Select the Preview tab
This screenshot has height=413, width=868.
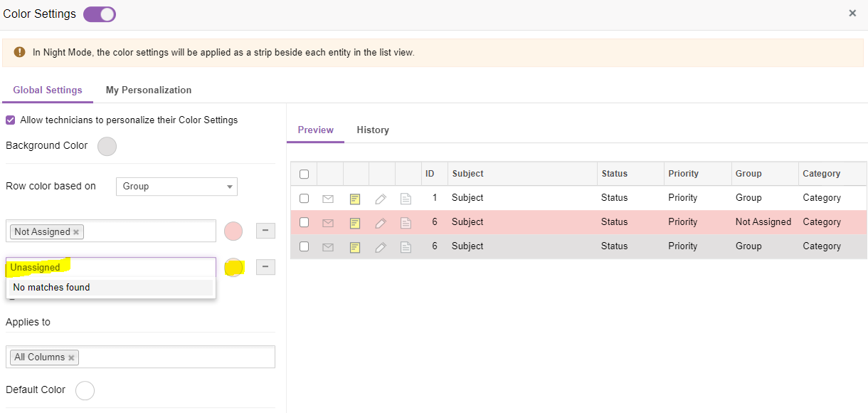point(316,130)
